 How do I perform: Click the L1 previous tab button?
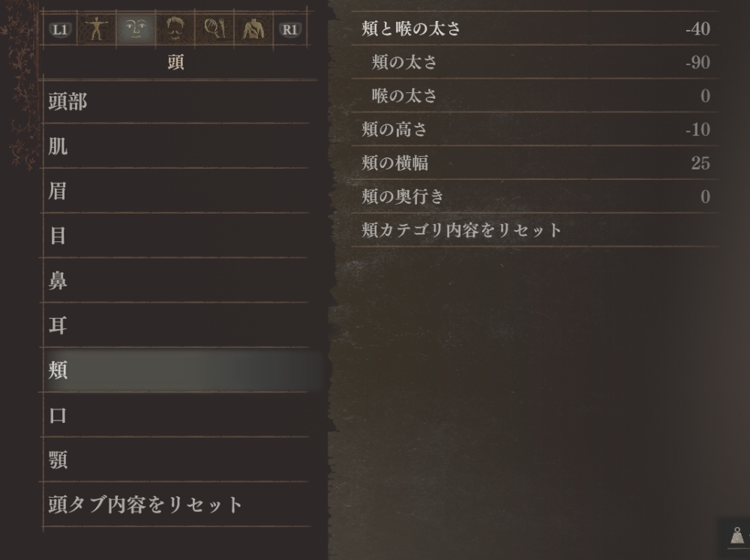click(60, 30)
